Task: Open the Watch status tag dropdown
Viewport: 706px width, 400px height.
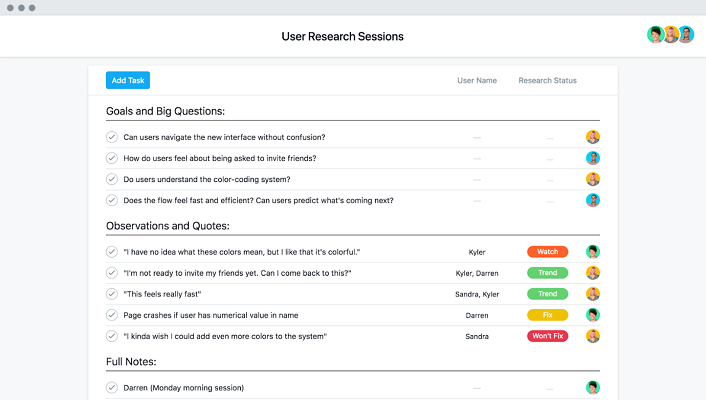Action: coord(547,252)
